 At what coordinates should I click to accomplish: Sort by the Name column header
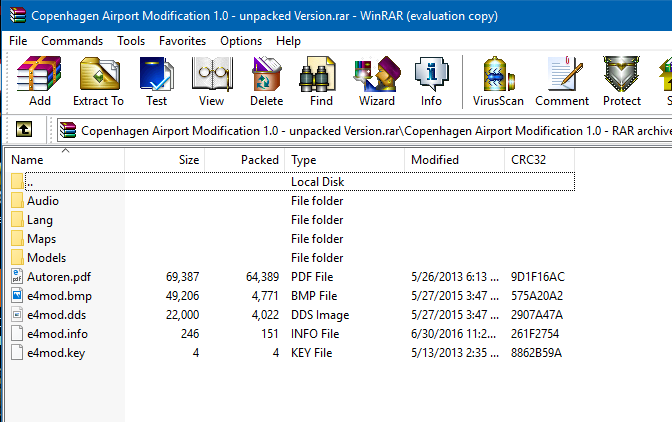pos(66,160)
